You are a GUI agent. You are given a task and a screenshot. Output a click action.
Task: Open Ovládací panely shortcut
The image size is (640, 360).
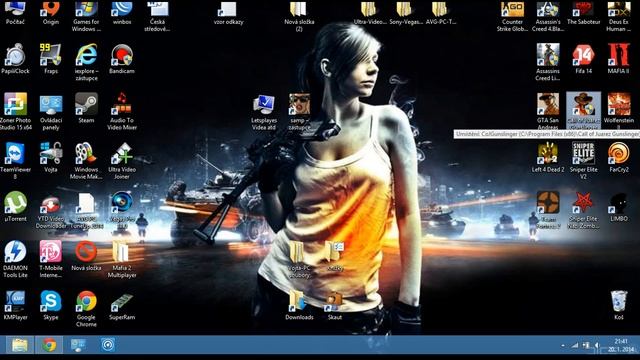point(51,111)
